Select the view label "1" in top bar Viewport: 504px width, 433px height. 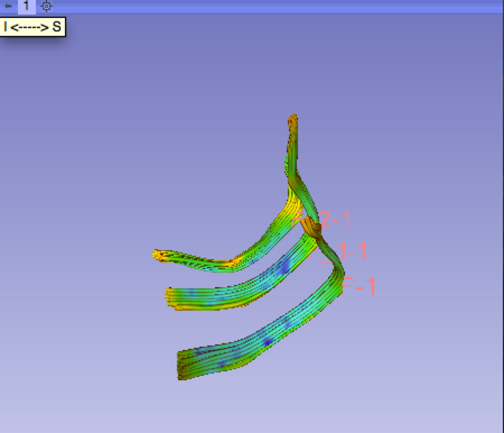[x=26, y=6]
